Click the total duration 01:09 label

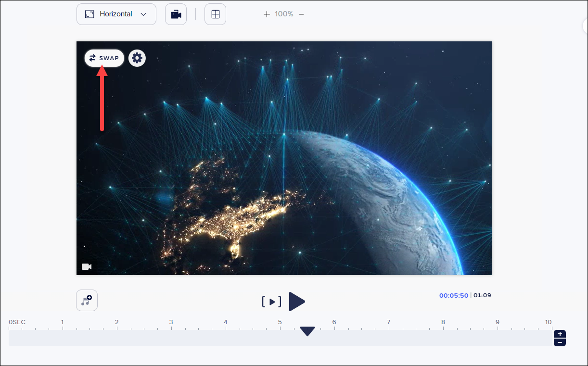point(482,296)
